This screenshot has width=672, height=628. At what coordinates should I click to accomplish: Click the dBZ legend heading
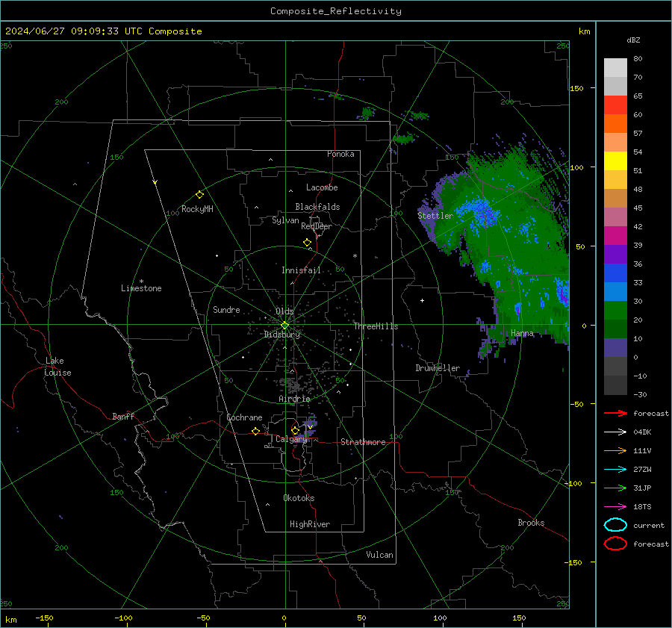tap(633, 40)
